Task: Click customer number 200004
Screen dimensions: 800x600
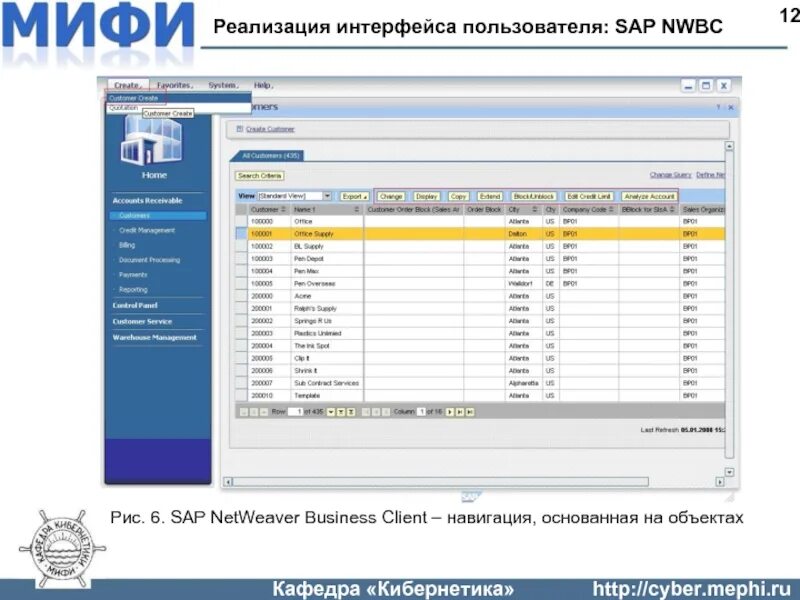Action: pyautogui.click(x=262, y=346)
